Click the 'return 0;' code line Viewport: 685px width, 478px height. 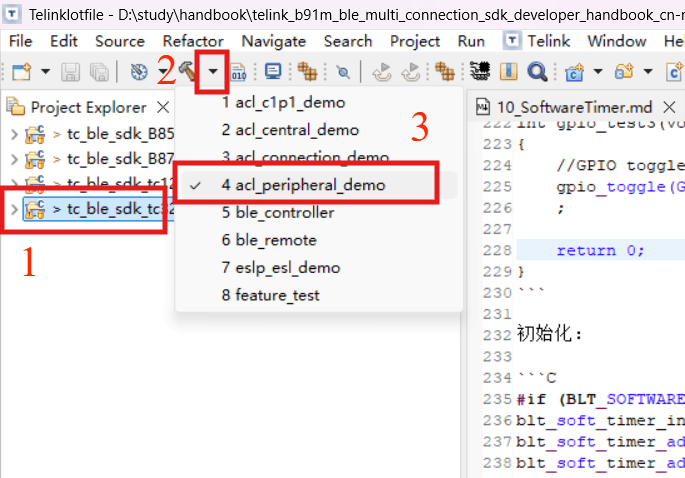pyautogui.click(x=600, y=250)
